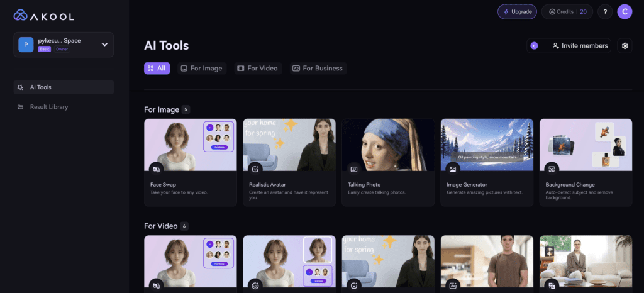Select AI Tools in the sidebar
The width and height of the screenshot is (644, 293).
tap(40, 87)
